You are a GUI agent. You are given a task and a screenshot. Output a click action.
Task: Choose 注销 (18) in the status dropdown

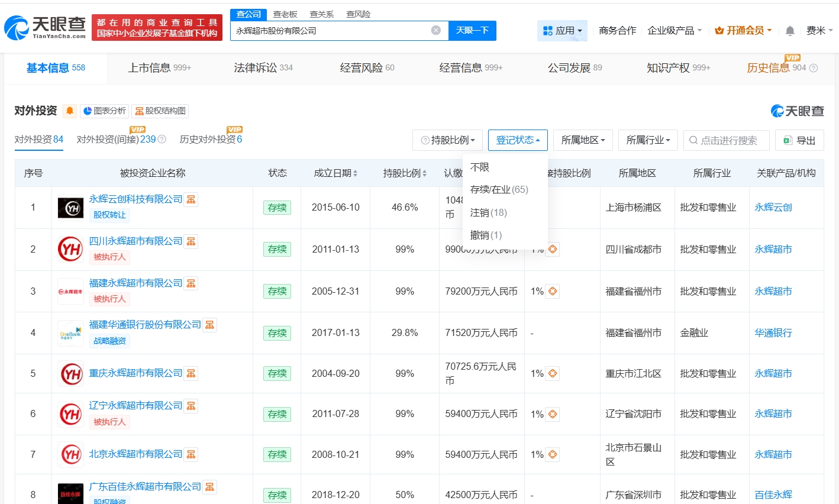click(488, 212)
